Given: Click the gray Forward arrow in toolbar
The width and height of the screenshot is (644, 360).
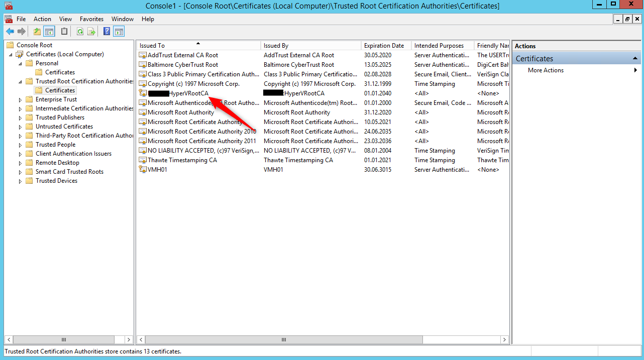Looking at the screenshot, I should (22, 32).
